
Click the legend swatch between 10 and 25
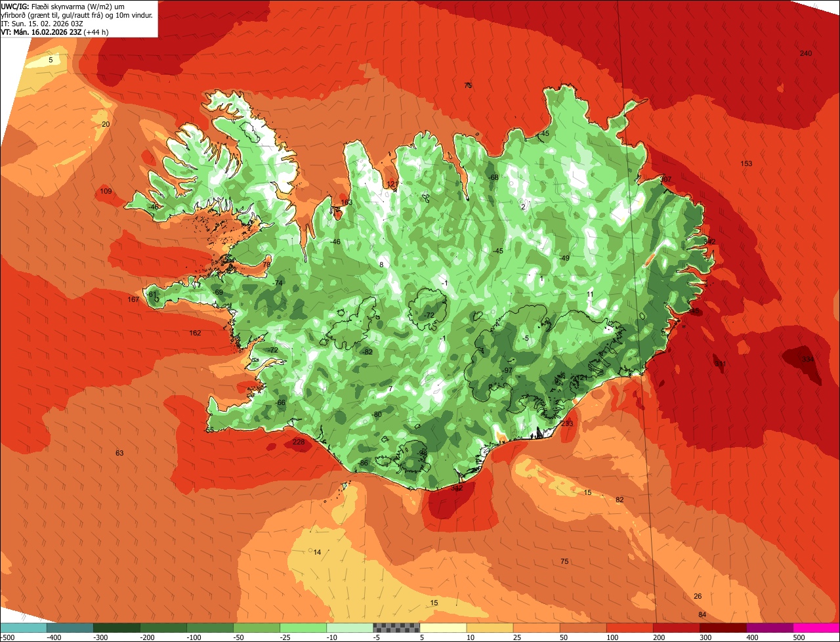pyautogui.click(x=490, y=628)
